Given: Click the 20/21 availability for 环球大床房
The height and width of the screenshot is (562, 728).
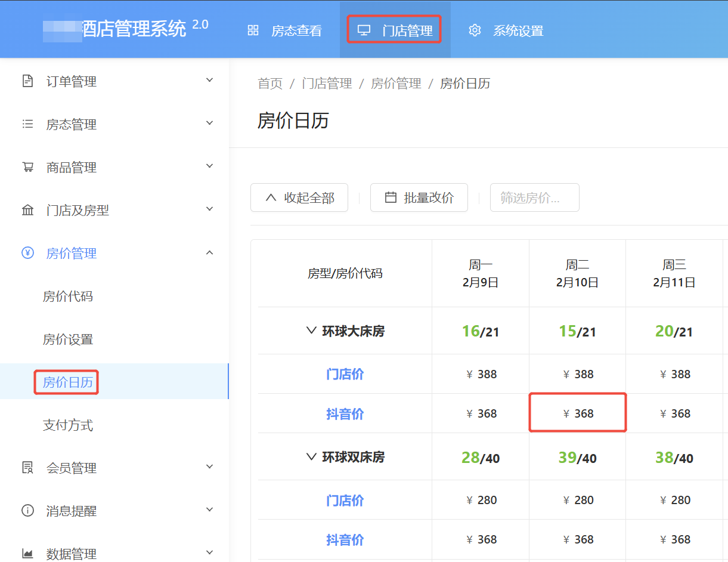Looking at the screenshot, I should tap(674, 331).
